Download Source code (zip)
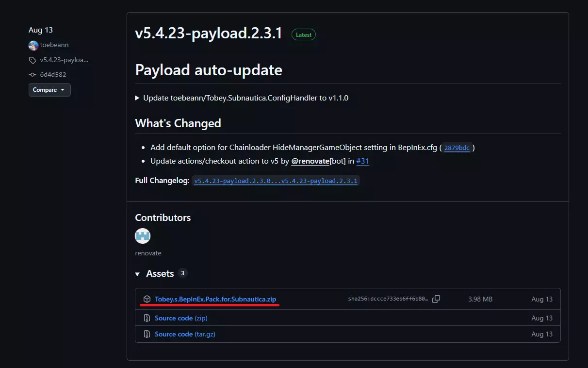Image resolution: width=588 pixels, height=368 pixels. 181,318
